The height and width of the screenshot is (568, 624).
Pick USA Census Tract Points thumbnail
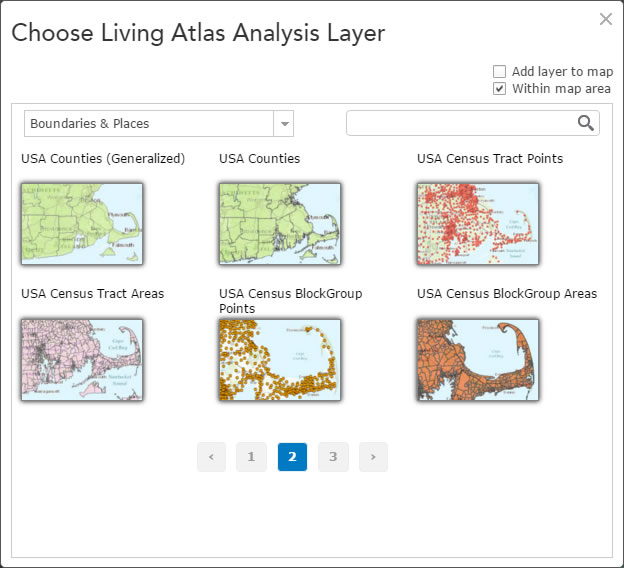[478, 223]
